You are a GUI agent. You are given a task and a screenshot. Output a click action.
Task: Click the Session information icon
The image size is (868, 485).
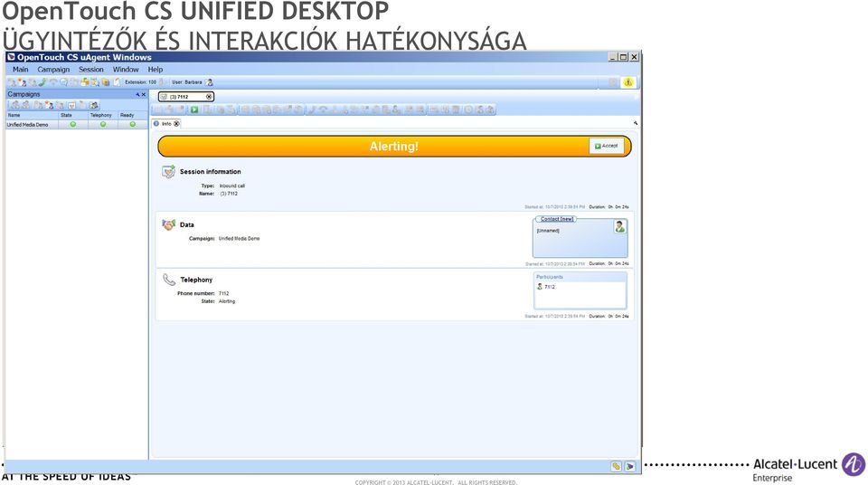coord(168,171)
